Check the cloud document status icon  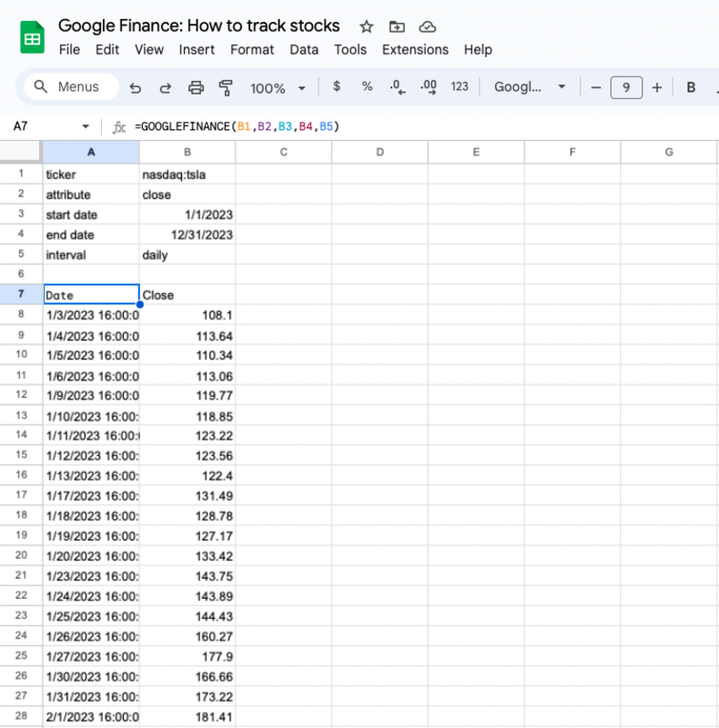[427, 26]
